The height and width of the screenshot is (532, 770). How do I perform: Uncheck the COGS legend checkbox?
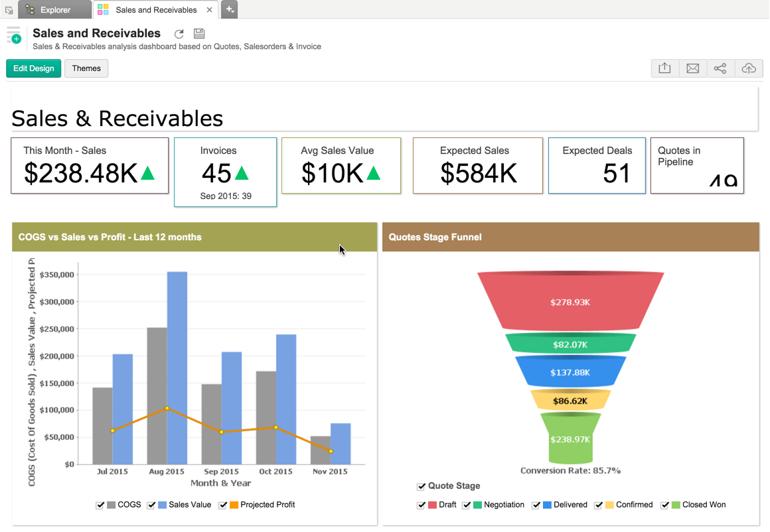pyautogui.click(x=100, y=505)
